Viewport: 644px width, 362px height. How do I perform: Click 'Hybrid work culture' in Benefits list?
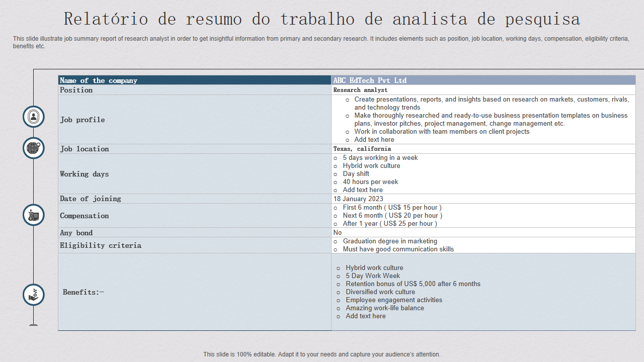374,268
